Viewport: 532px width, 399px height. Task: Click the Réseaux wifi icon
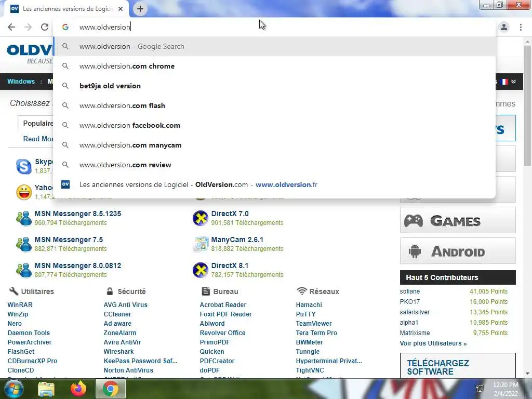point(301,291)
